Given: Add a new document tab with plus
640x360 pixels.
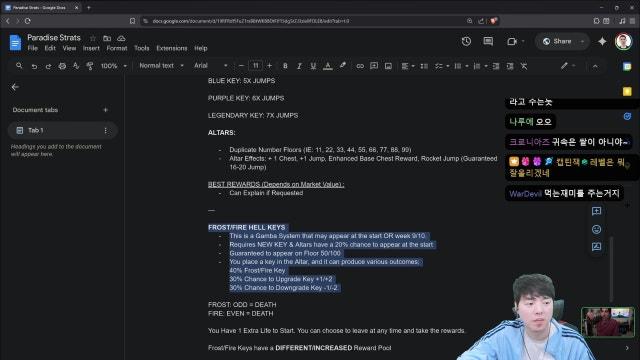Looking at the screenshot, I should coord(105,110).
